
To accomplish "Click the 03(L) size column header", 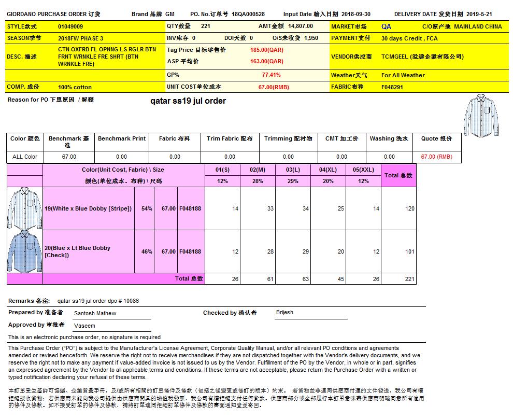I will pyautogui.click(x=292, y=170).
